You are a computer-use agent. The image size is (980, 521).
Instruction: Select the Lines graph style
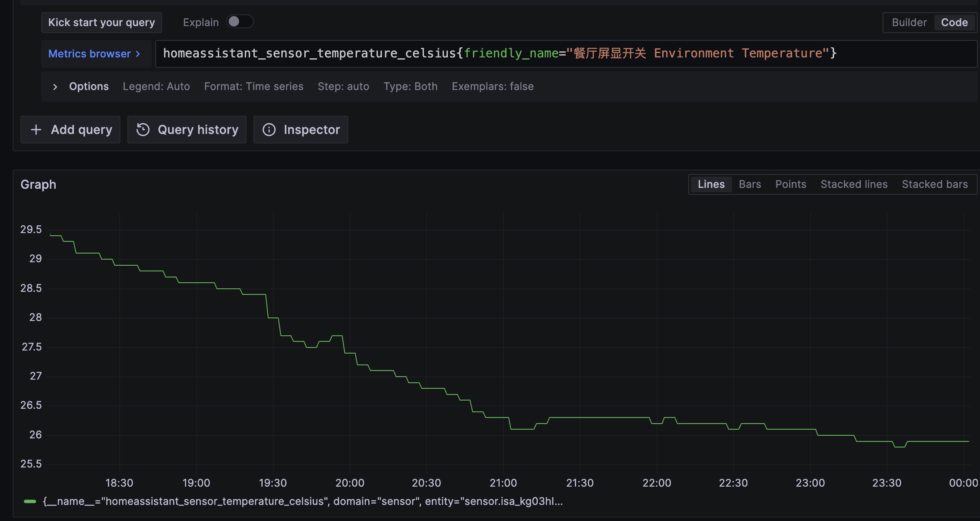(x=711, y=184)
